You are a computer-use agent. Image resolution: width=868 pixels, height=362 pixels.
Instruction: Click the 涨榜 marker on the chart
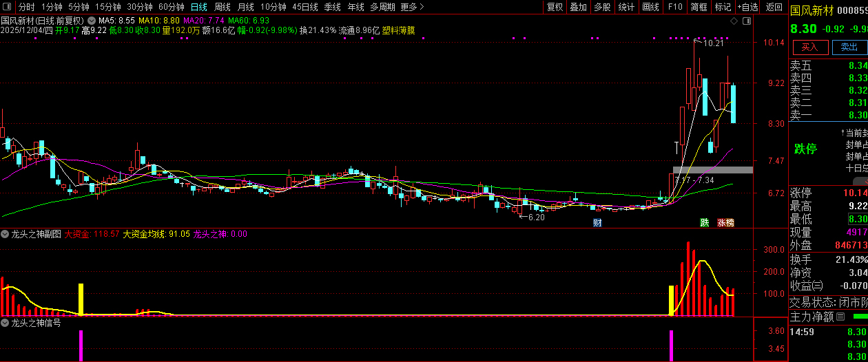725,222
